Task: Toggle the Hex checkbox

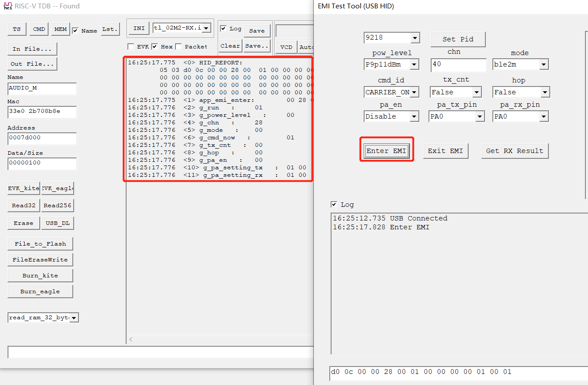Action: pyautogui.click(x=155, y=46)
